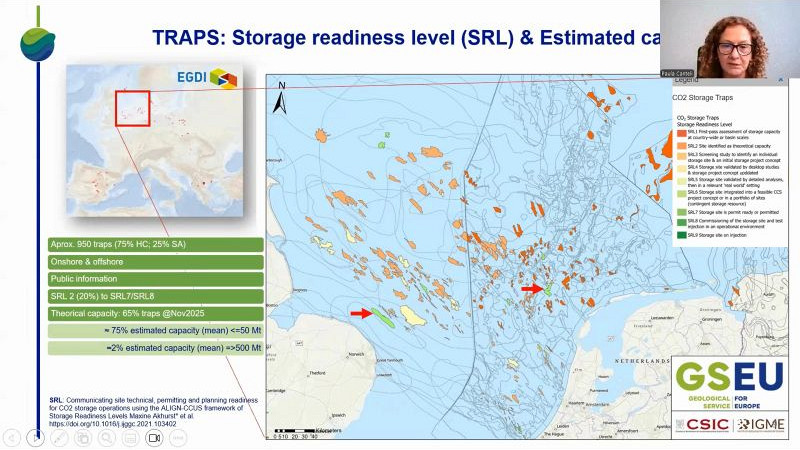Viewport: 800px width, 450px height.
Task: Open more slideshow options ellipsis
Action: (x=179, y=438)
